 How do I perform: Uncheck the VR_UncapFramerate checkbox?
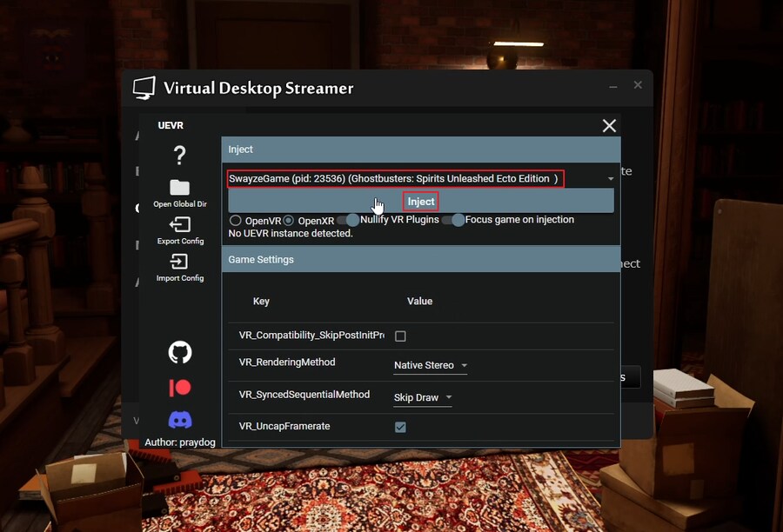400,427
